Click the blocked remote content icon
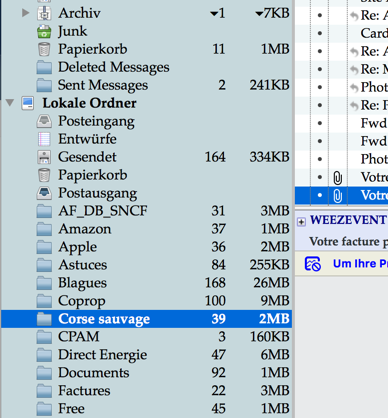The width and height of the screenshot is (388, 418). [313, 264]
